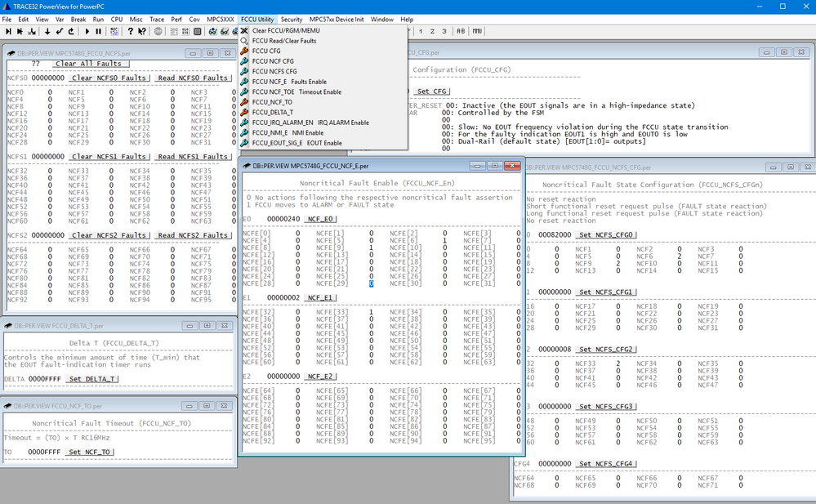Select FCCU_NMI_E NMI Enable menu item

tap(287, 132)
